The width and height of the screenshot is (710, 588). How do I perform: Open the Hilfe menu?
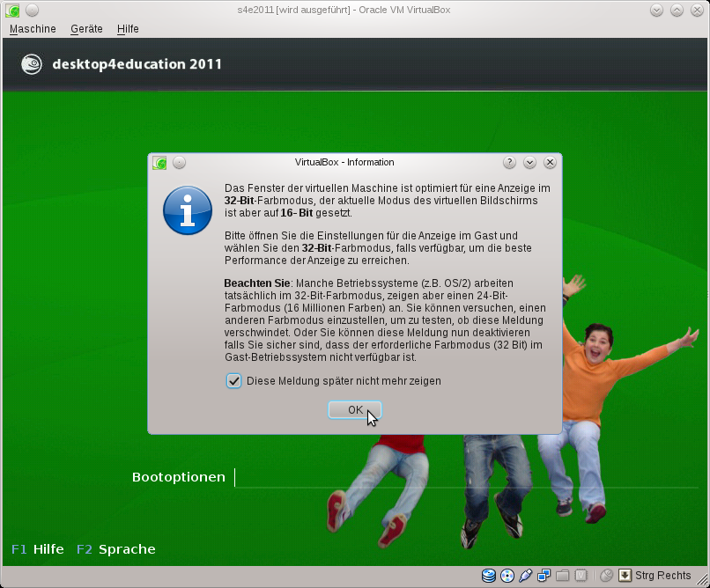point(128,29)
